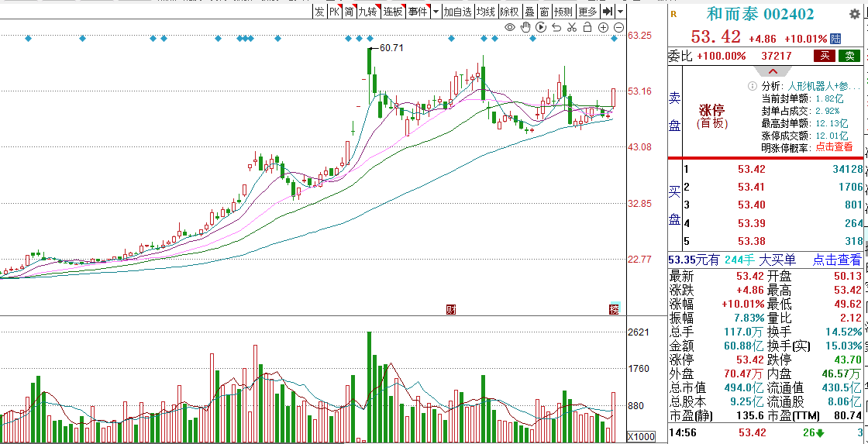Screen dimensions: 868x444
Task: Toggle the eye visibility icon above chart
Action: click(510, 27)
